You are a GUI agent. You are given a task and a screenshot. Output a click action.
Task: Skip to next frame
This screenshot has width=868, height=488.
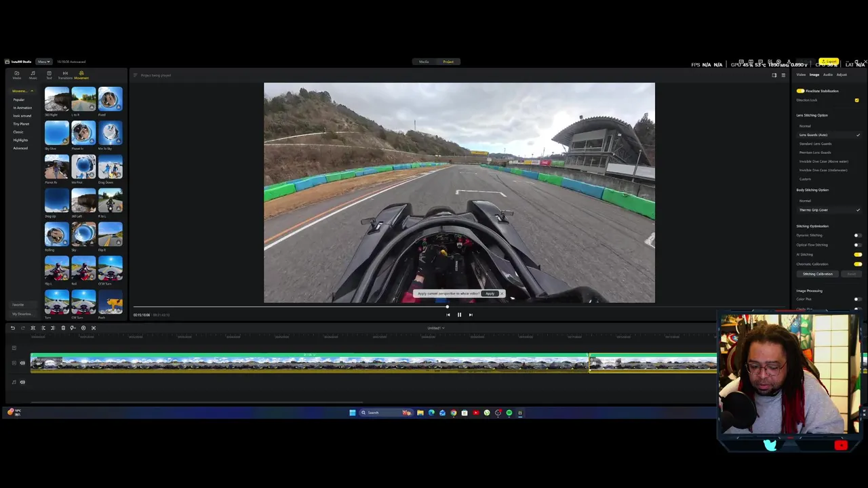click(471, 314)
